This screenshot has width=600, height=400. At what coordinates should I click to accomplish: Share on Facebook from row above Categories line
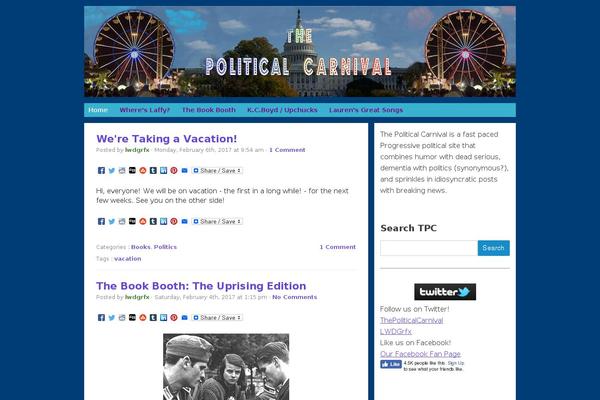tap(101, 221)
